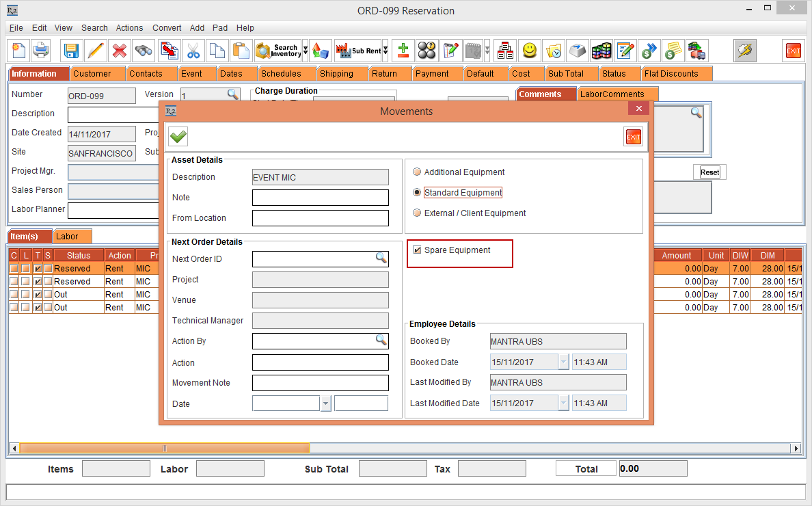Viewport: 812px width, 506px height.
Task: Click the printer icon in toolbar
Action: [x=41, y=51]
